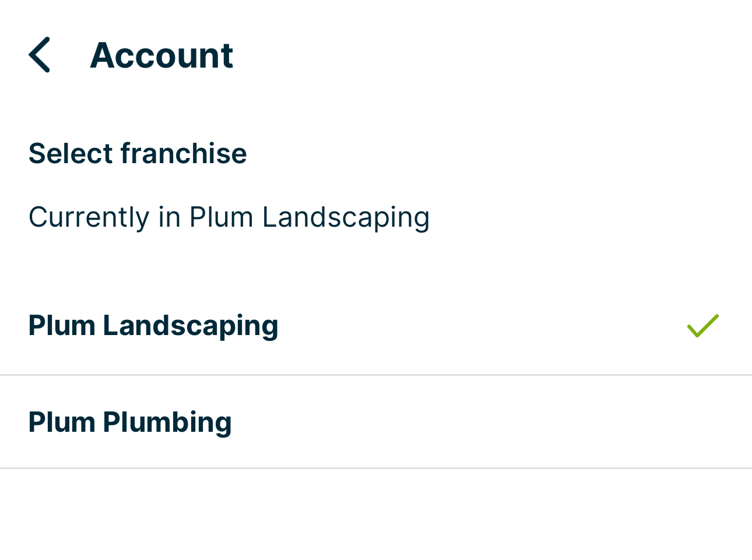This screenshot has height=560, width=752.
Task: Click the word Plumbing in the list
Action: click(167, 422)
